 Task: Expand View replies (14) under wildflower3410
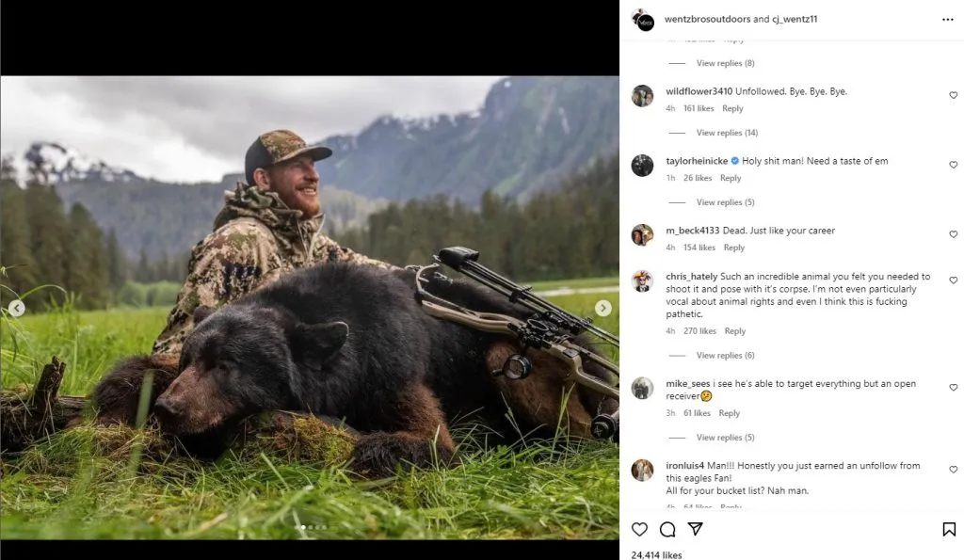(726, 133)
